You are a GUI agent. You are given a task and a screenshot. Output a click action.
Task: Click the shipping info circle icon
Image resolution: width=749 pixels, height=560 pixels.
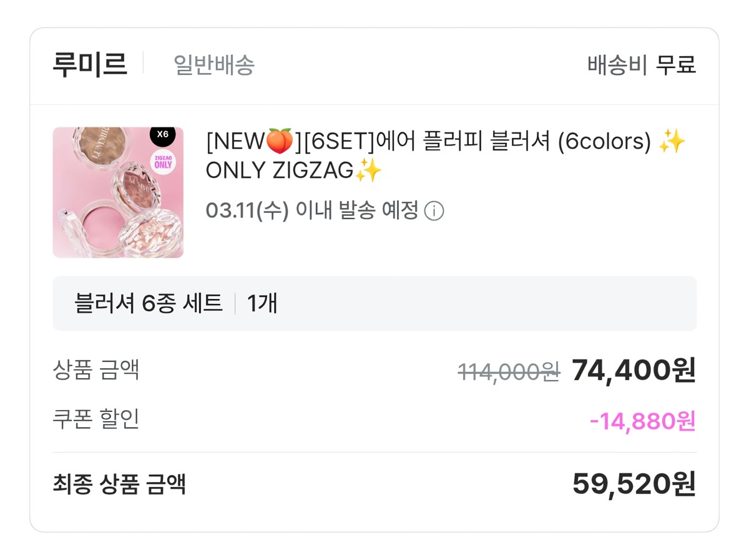coord(434,212)
